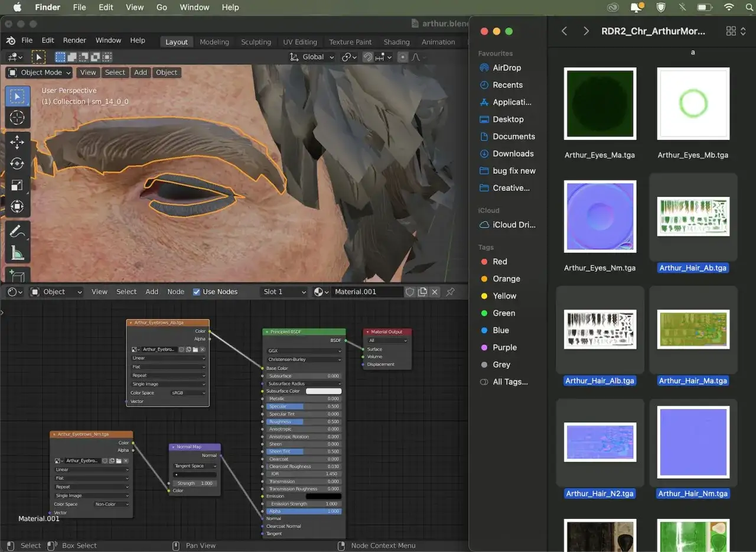Set select mode to new selection icon
This screenshot has height=552, width=756.
[x=60, y=57]
